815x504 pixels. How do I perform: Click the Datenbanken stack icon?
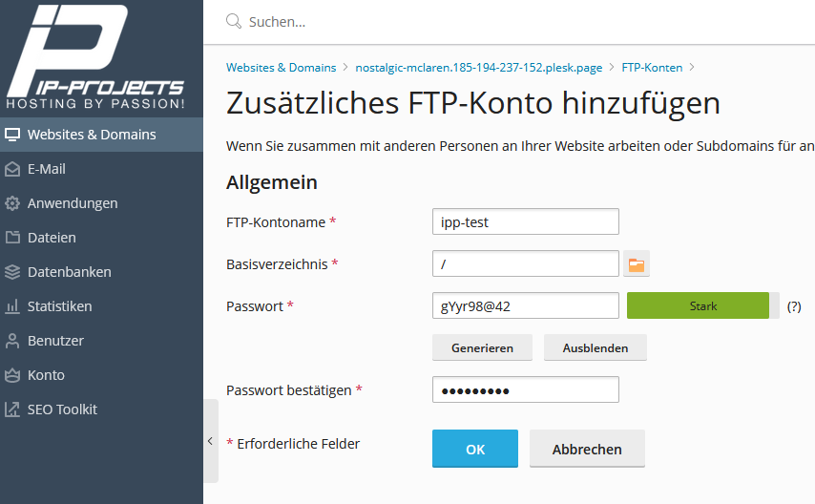12,272
